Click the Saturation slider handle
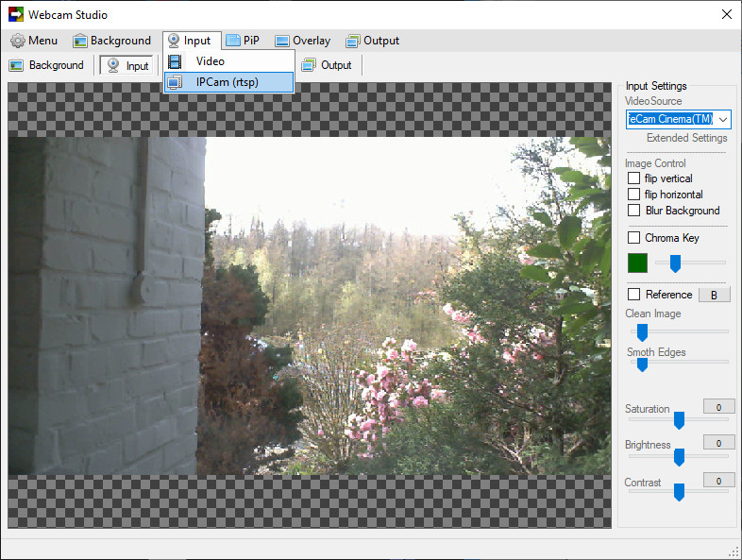 tap(679, 420)
